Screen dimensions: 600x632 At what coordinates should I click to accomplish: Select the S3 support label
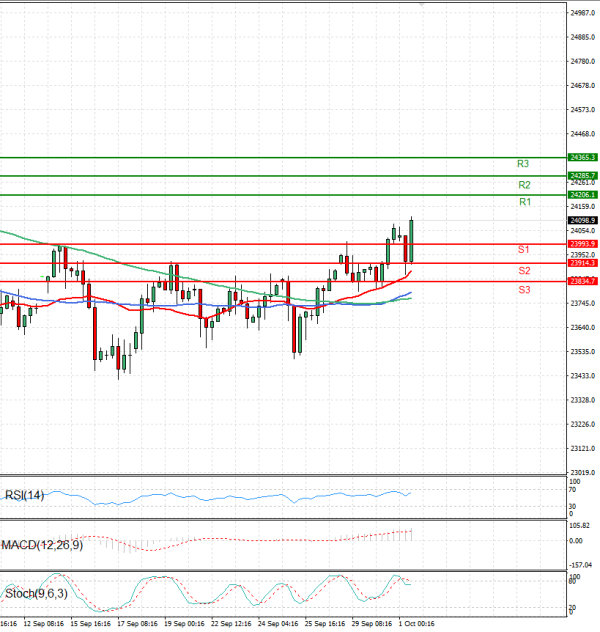coord(524,289)
